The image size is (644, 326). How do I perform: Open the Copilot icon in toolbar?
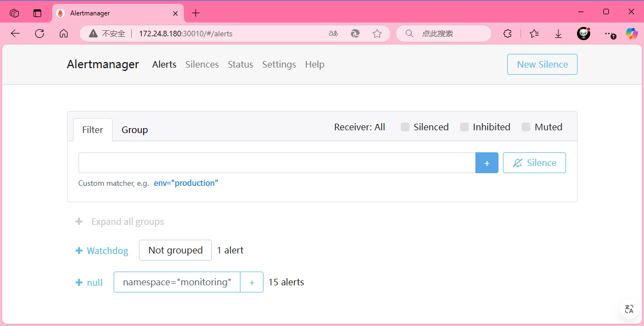pos(632,34)
